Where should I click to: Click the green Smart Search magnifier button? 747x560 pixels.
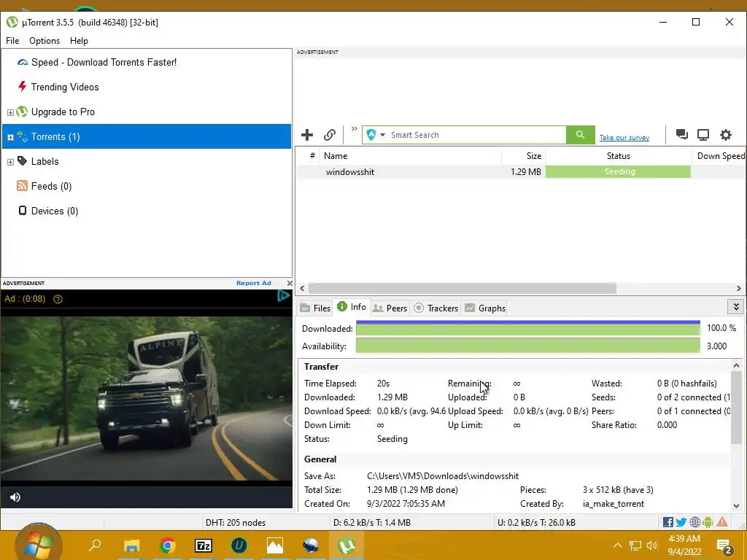[580, 135]
